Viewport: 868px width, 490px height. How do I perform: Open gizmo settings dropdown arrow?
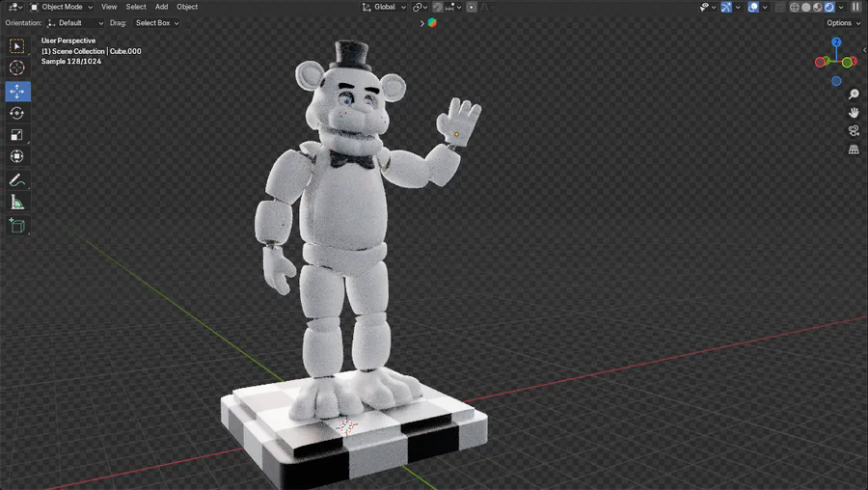pyautogui.click(x=738, y=7)
